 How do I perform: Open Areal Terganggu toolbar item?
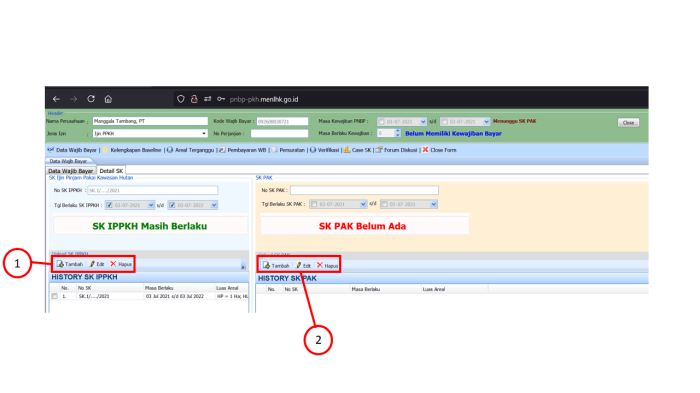[191, 150]
